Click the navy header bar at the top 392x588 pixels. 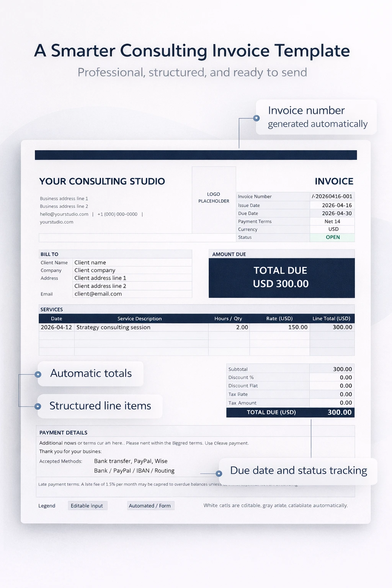[196, 155]
